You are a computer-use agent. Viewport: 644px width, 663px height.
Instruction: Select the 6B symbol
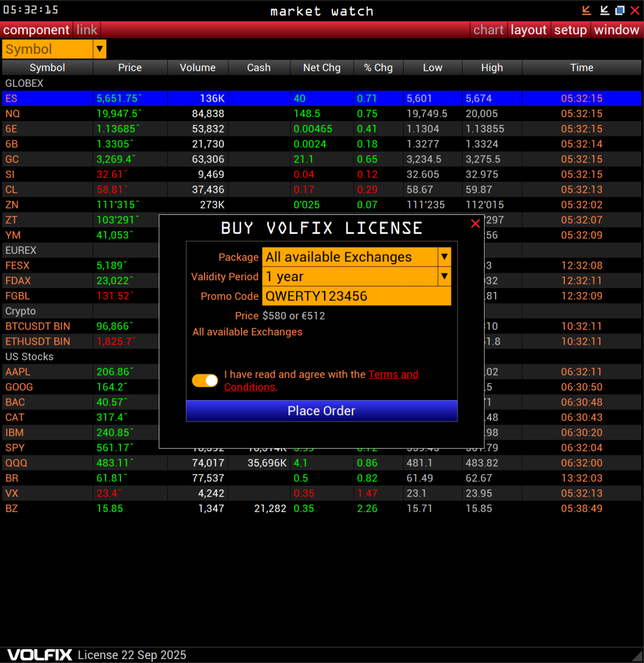point(12,144)
